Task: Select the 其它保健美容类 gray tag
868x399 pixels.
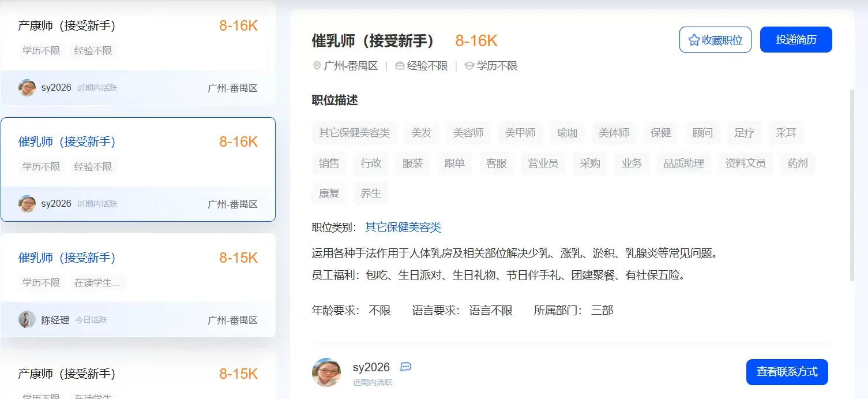Action: tap(355, 133)
